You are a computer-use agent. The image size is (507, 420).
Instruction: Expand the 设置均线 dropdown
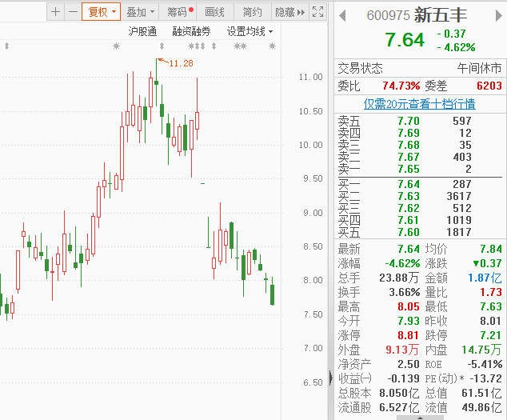250,31
